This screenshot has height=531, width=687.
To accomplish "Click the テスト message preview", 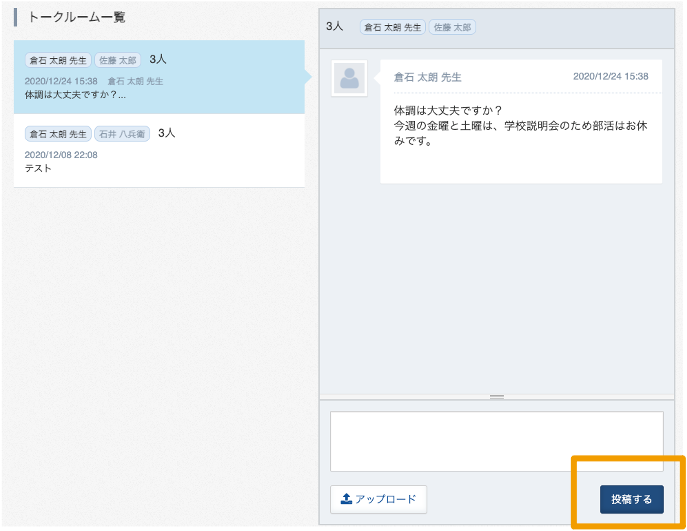I will click(x=38, y=168).
